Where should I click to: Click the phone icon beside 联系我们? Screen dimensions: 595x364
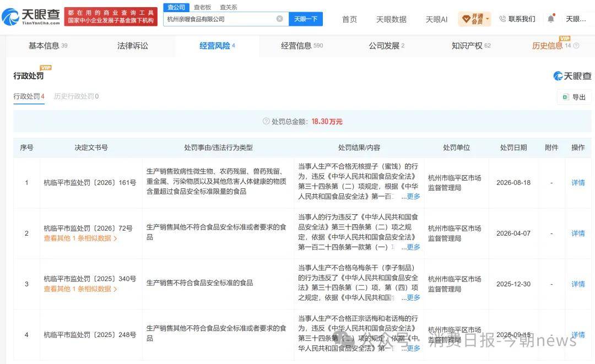(502, 19)
